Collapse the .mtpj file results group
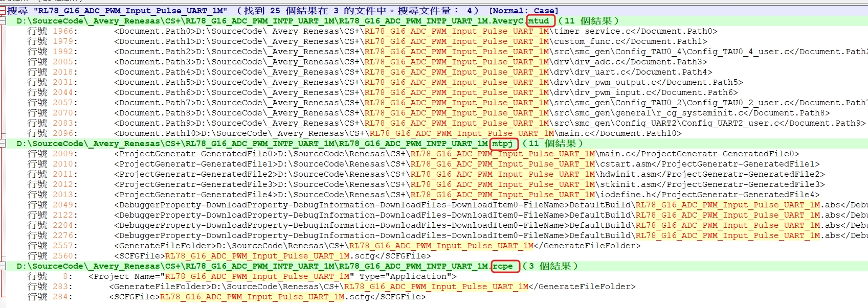Viewport: 868px width, 308px height. pyautogui.click(x=3, y=144)
